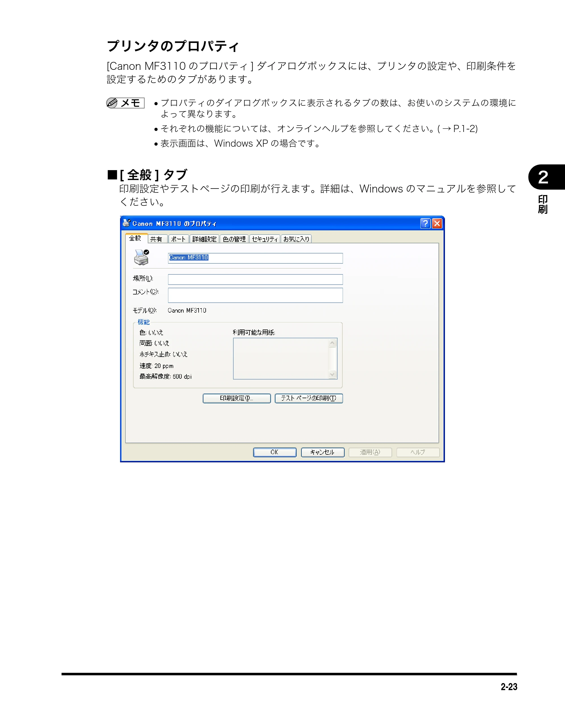565x728 pixels.
Task: Open the ポート tab
Action: point(179,239)
